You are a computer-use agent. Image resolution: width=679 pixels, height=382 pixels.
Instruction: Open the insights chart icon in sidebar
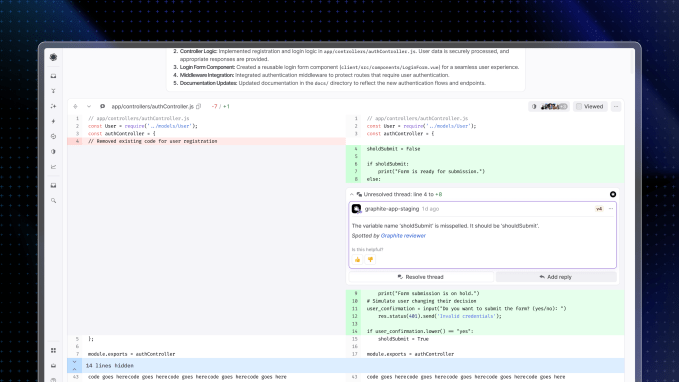click(x=53, y=167)
